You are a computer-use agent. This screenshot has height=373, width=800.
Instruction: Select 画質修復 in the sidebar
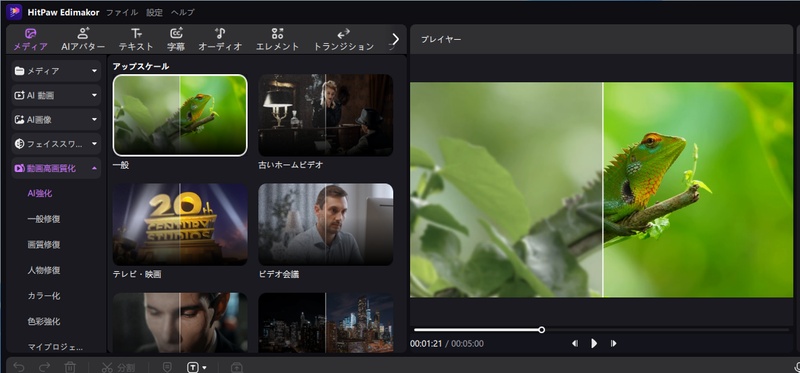coord(44,244)
